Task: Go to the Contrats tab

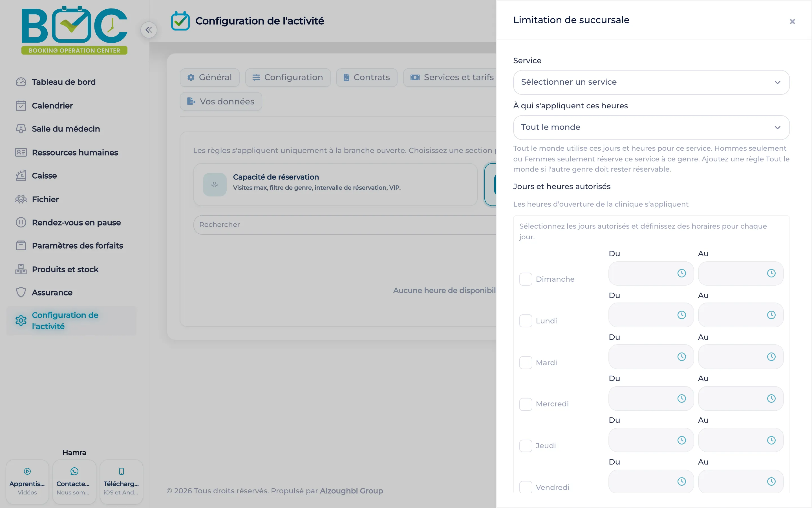Action: pyautogui.click(x=367, y=78)
